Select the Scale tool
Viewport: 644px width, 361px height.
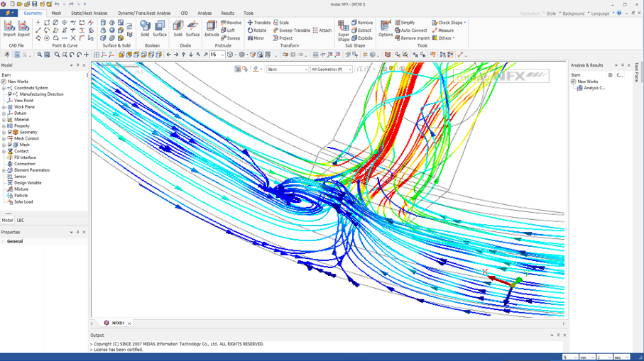pos(281,23)
